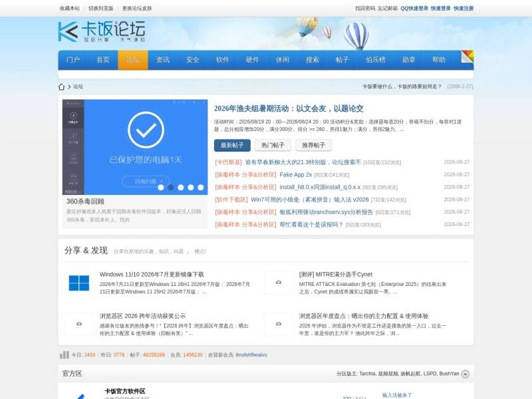Open [测评] MITRE满分选手Cynet article
532x399 pixels.
[336, 275]
